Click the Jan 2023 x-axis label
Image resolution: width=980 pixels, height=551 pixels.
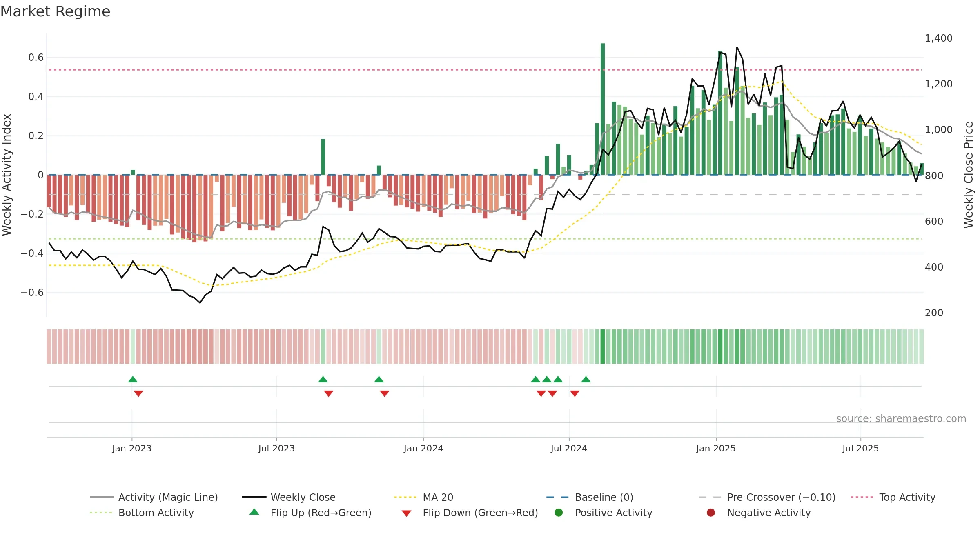pyautogui.click(x=132, y=448)
